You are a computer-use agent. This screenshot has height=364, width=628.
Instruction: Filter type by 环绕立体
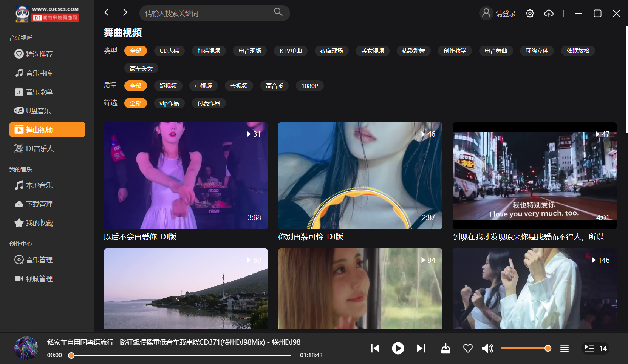(x=537, y=51)
